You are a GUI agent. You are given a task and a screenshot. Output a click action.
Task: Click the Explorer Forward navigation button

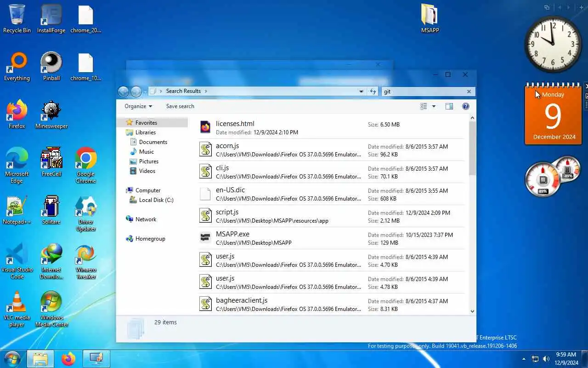pyautogui.click(x=136, y=92)
